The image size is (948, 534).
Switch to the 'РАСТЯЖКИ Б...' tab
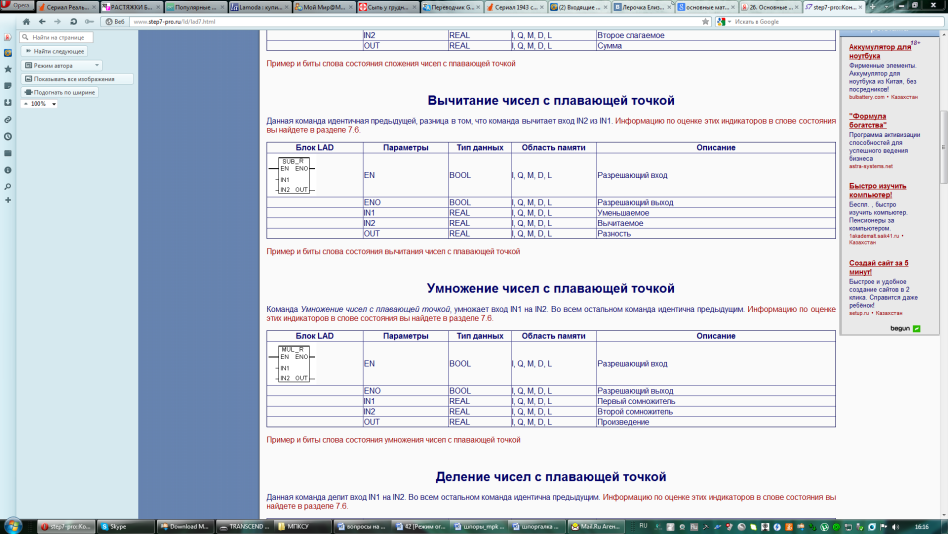click(131, 7)
